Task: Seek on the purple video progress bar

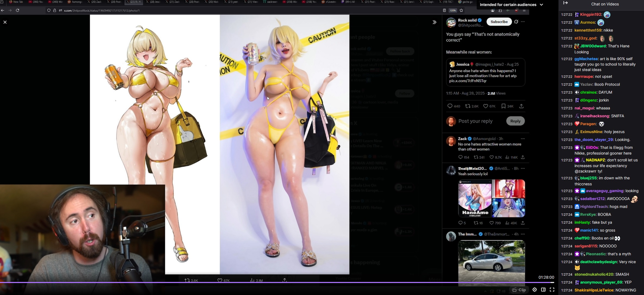Action: click(x=272, y=282)
